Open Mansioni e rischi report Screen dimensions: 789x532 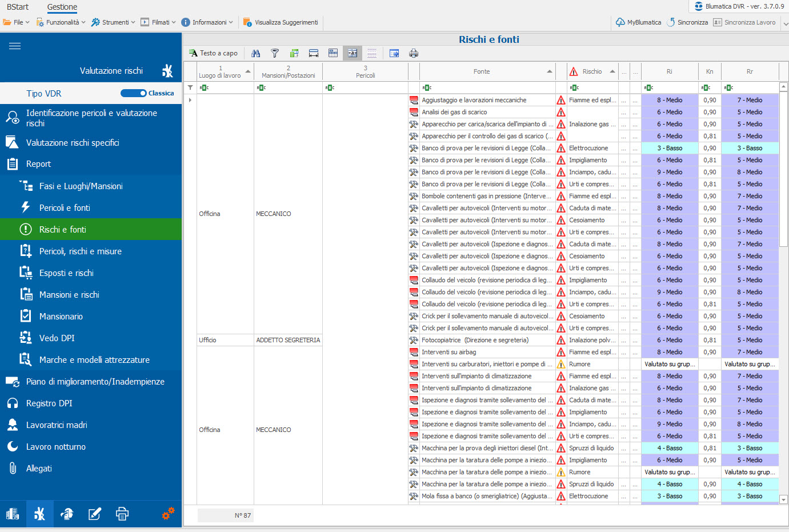[91, 295]
